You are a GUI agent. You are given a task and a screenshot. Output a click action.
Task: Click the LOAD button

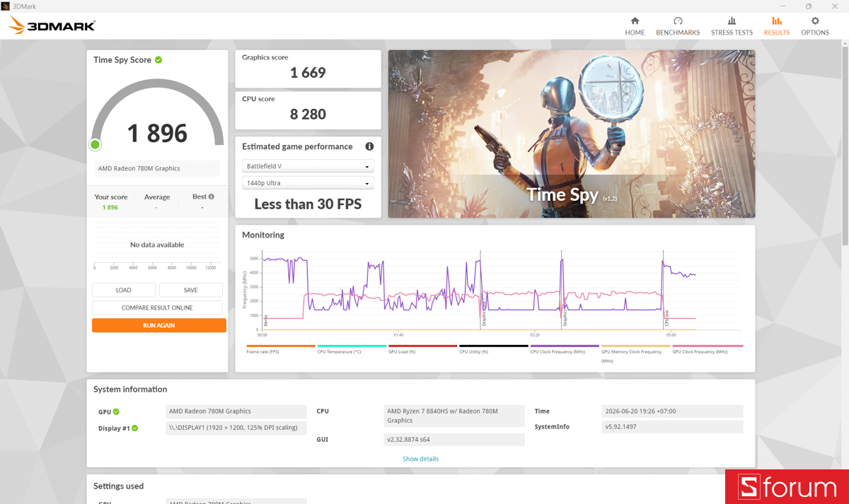click(x=124, y=290)
